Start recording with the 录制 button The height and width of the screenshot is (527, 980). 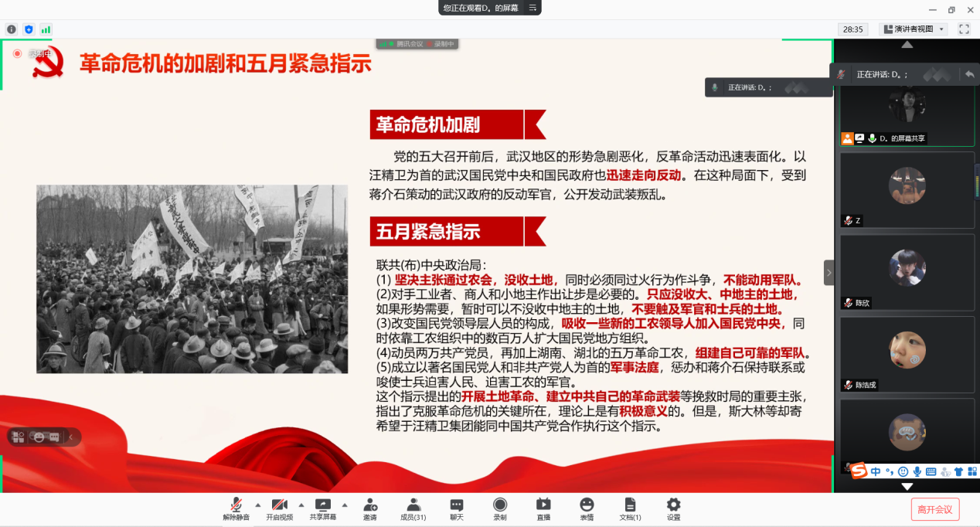tap(500, 508)
